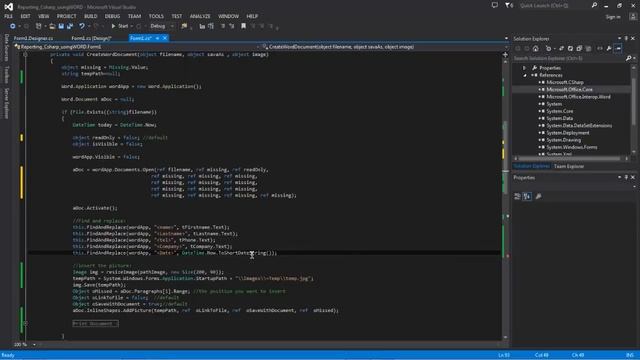Open the Toolbox side tab
This screenshot has height=360, width=640.
click(7, 75)
